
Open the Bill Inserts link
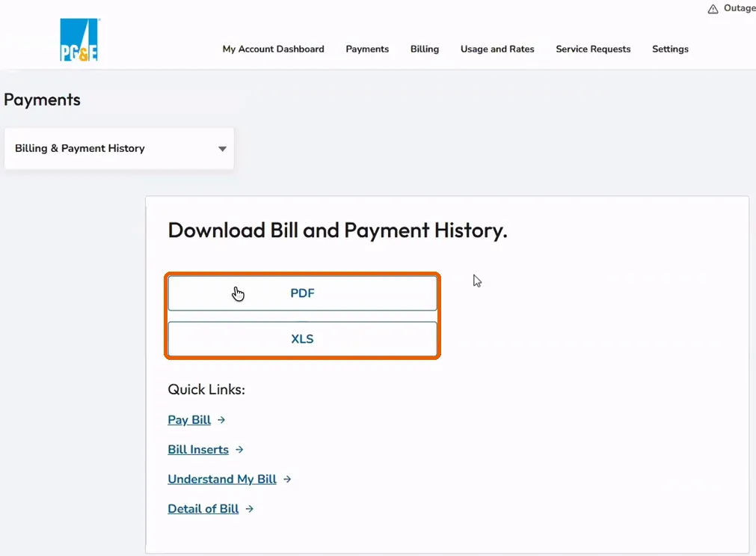[x=198, y=449]
